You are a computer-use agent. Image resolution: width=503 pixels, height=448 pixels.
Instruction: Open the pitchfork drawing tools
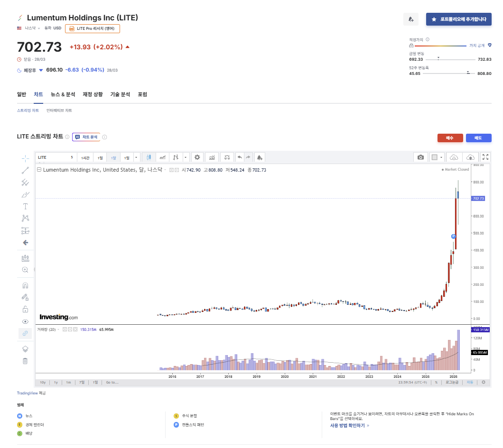point(25,183)
